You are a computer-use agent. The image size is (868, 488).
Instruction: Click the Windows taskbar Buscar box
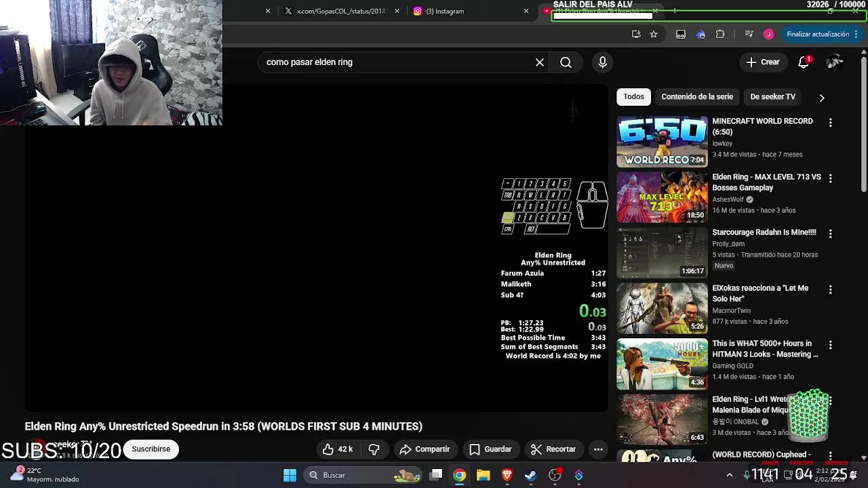tap(364, 475)
